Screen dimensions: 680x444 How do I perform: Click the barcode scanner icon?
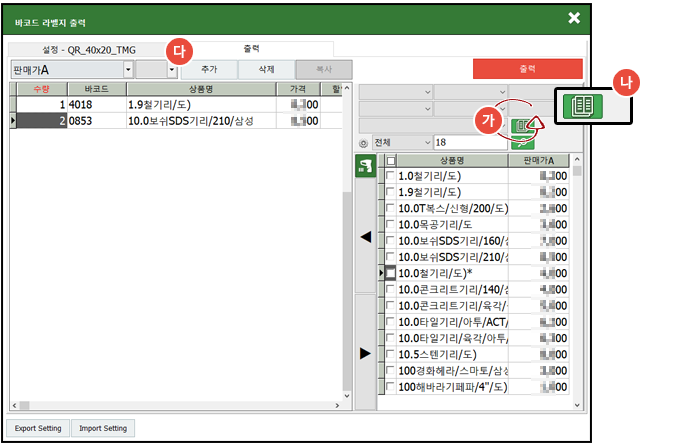point(365,166)
